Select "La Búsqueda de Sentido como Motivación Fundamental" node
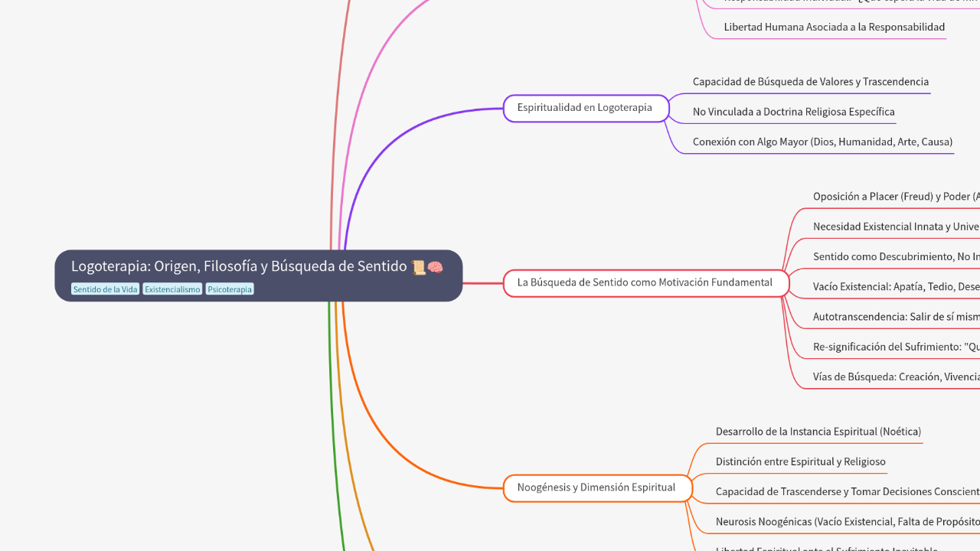The image size is (980, 551). (x=645, y=282)
